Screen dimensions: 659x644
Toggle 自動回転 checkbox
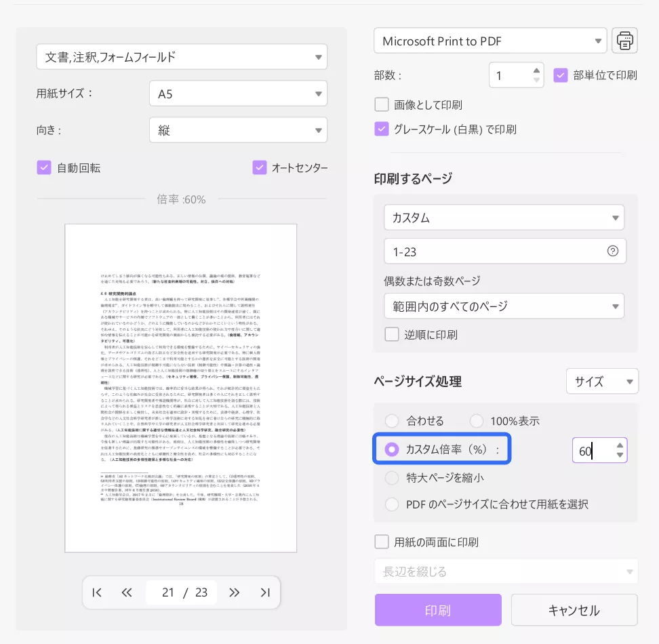(43, 167)
